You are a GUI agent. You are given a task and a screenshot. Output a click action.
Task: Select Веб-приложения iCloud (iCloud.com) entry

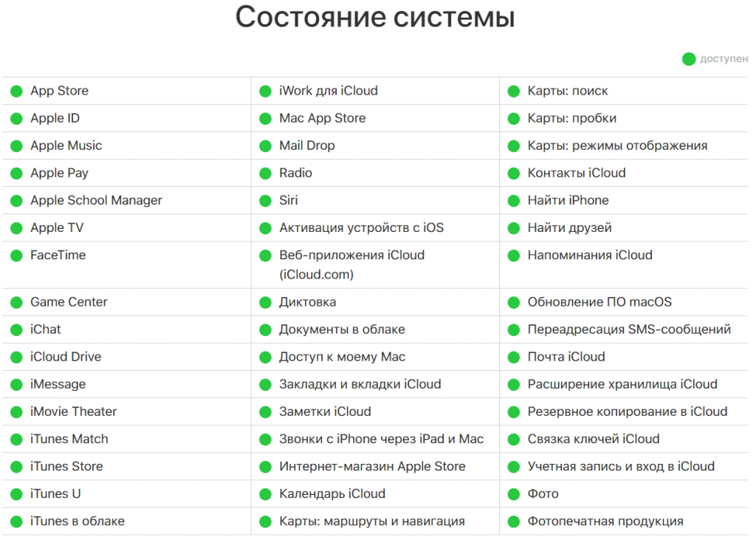click(x=351, y=264)
